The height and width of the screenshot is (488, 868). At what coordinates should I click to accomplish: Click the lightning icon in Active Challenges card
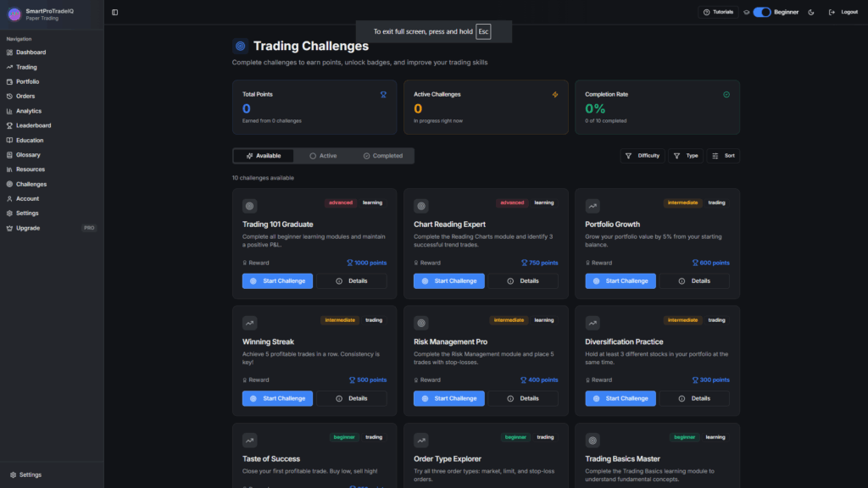(554, 95)
